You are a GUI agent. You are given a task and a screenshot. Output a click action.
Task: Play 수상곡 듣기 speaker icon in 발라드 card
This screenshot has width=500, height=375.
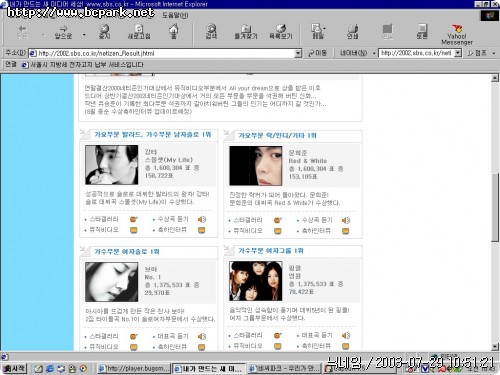(x=201, y=219)
